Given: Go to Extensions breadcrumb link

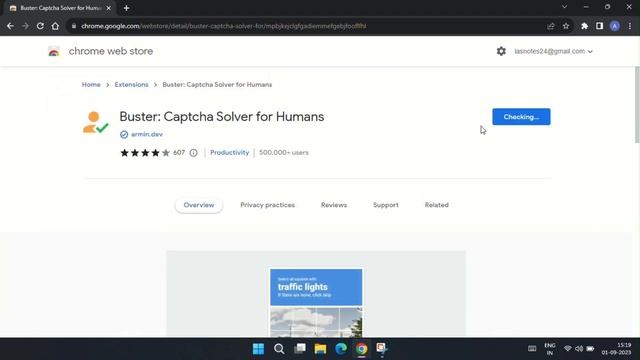Looking at the screenshot, I should point(131,84).
